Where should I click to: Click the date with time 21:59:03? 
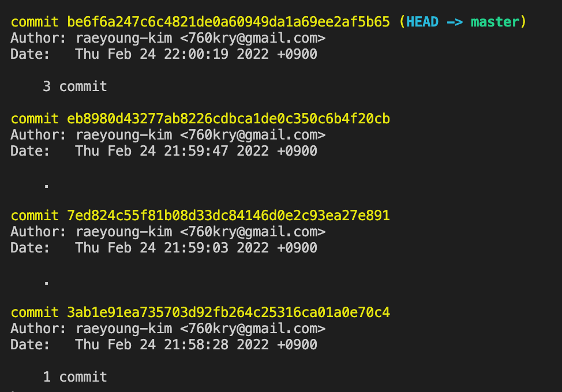click(x=196, y=248)
